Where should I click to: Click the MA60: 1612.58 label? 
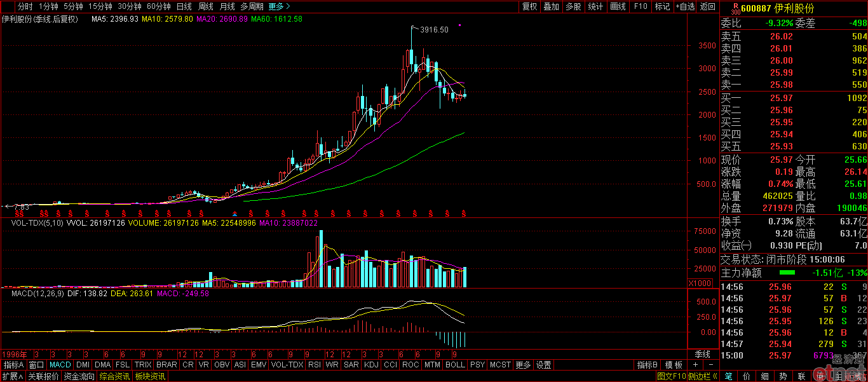[276, 19]
